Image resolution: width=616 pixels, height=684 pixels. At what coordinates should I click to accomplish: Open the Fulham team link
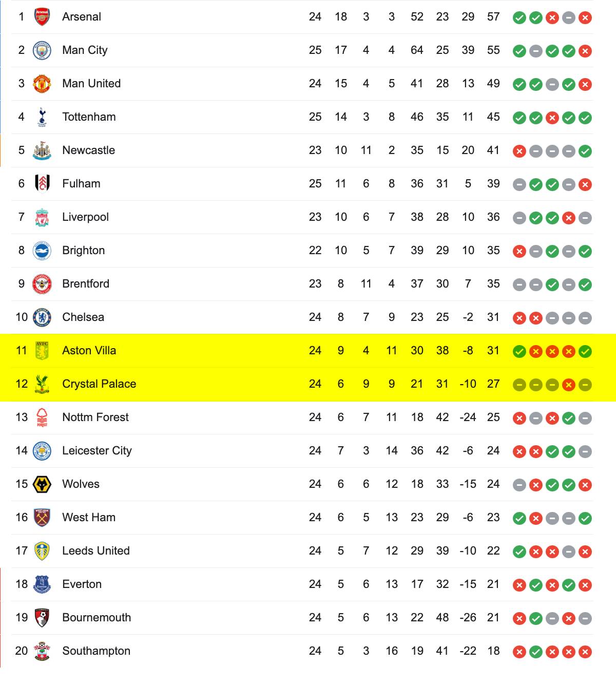[81, 183]
